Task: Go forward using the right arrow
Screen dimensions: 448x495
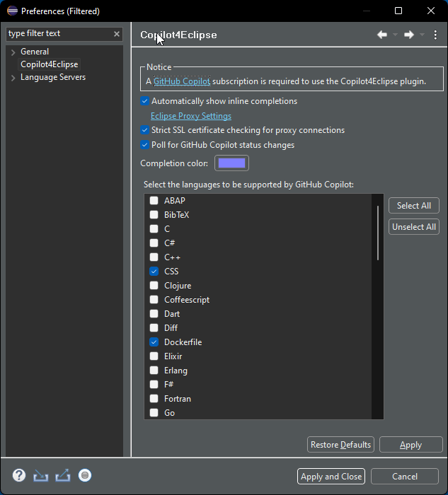Action: point(409,35)
